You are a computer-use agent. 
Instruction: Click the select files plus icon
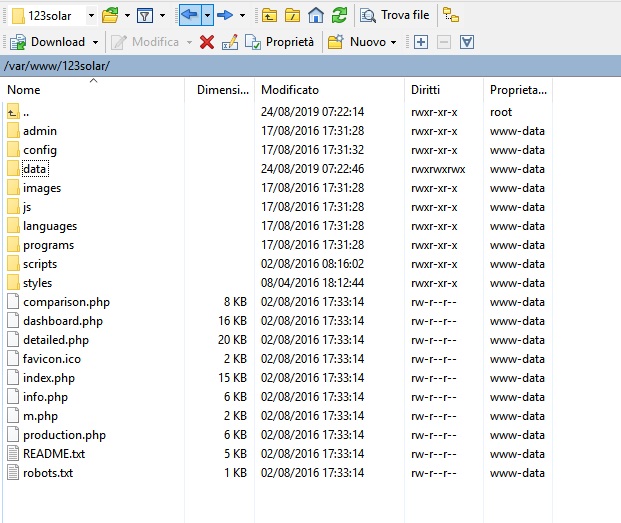click(x=421, y=42)
